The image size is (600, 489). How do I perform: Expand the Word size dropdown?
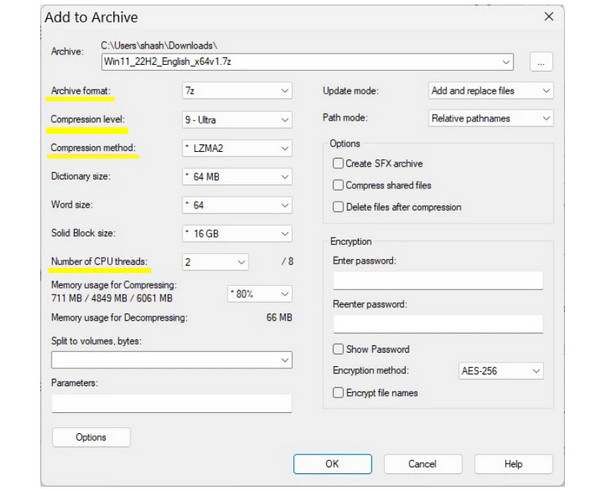point(237,205)
